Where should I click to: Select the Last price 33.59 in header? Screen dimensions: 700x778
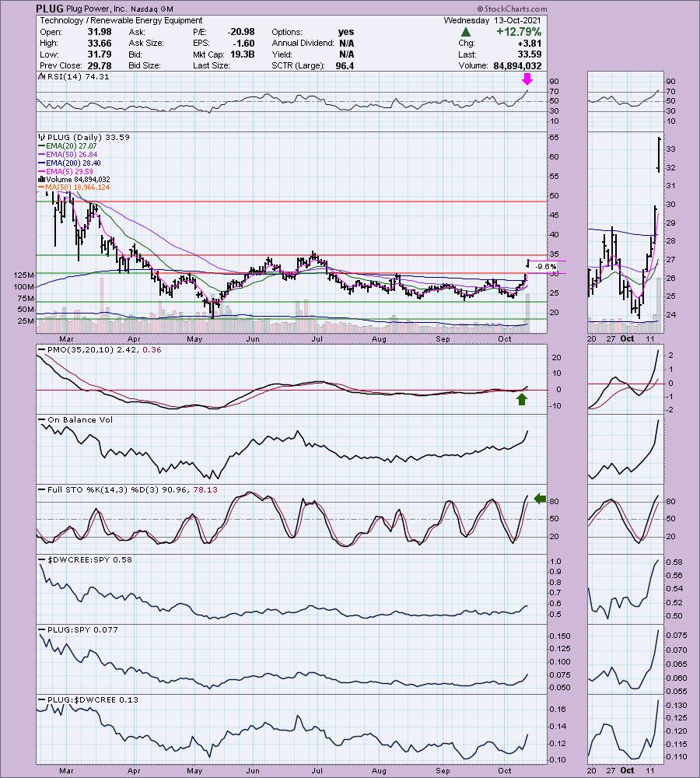click(529, 54)
